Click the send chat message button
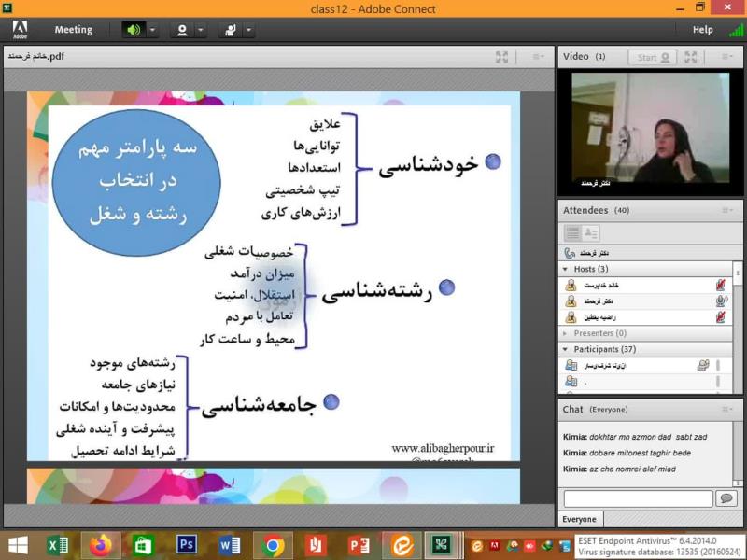 [726, 499]
